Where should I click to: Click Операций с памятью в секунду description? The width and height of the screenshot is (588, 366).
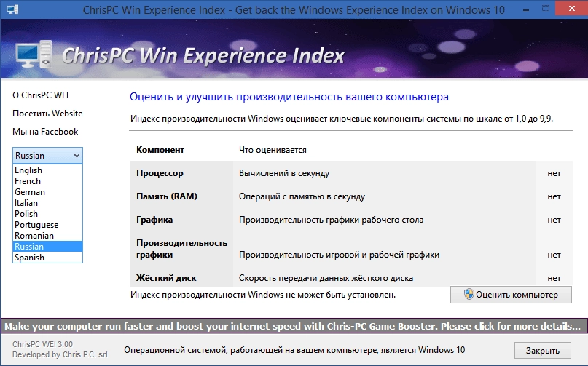coord(302,196)
